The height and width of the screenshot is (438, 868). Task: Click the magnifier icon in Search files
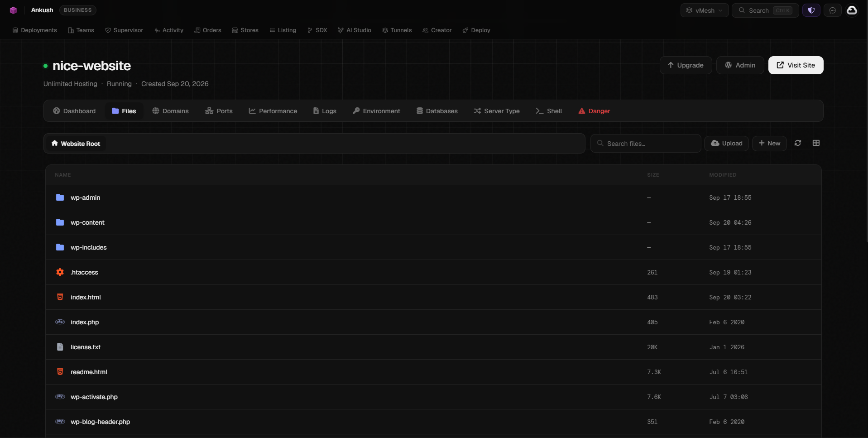pyautogui.click(x=600, y=143)
